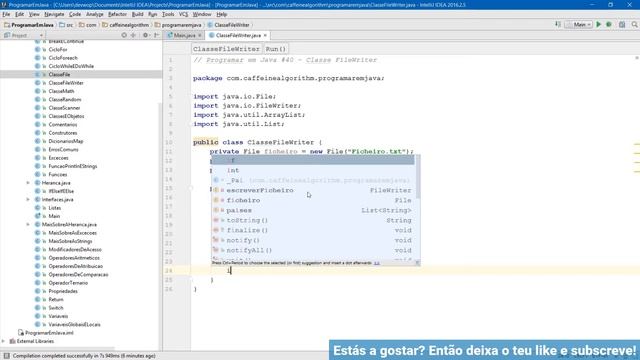Click ClasseFileWriter breadcrumb above the editor
640x360 pixels.
pyautogui.click(x=226, y=49)
